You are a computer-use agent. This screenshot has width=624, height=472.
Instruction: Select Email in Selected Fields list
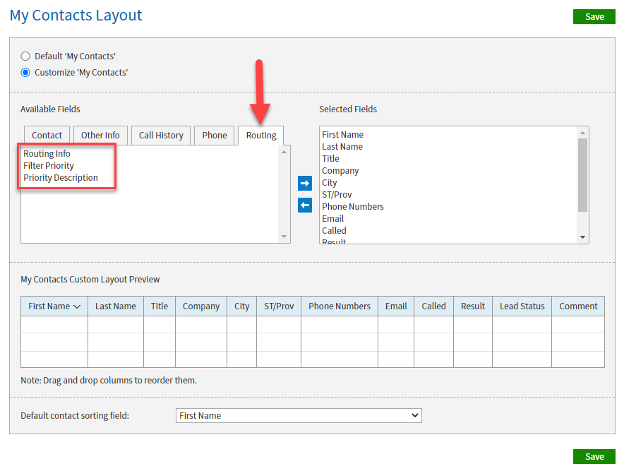point(333,218)
